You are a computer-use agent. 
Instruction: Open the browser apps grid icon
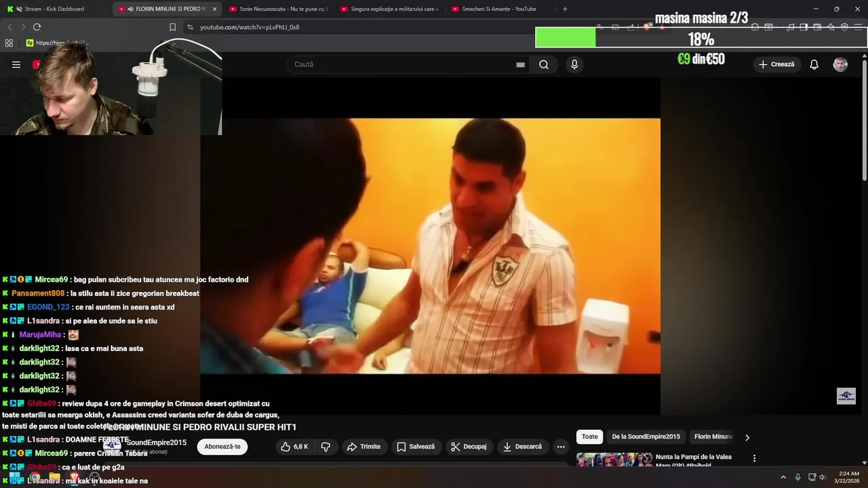pos(9,43)
